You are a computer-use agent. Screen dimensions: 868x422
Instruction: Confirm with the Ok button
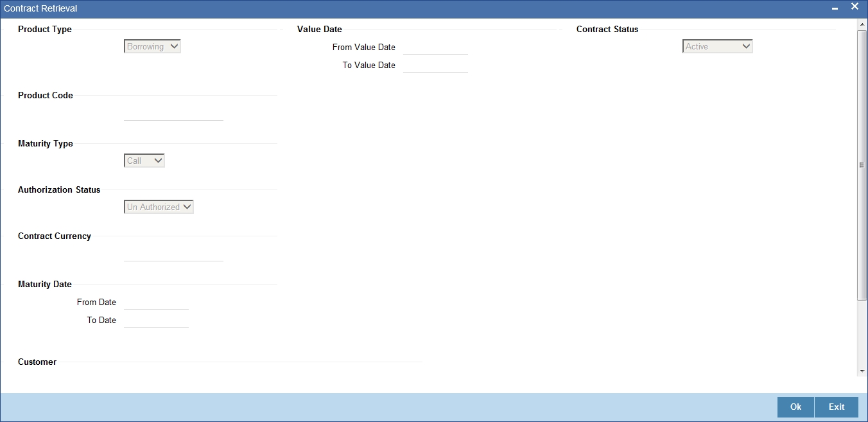pyautogui.click(x=795, y=407)
